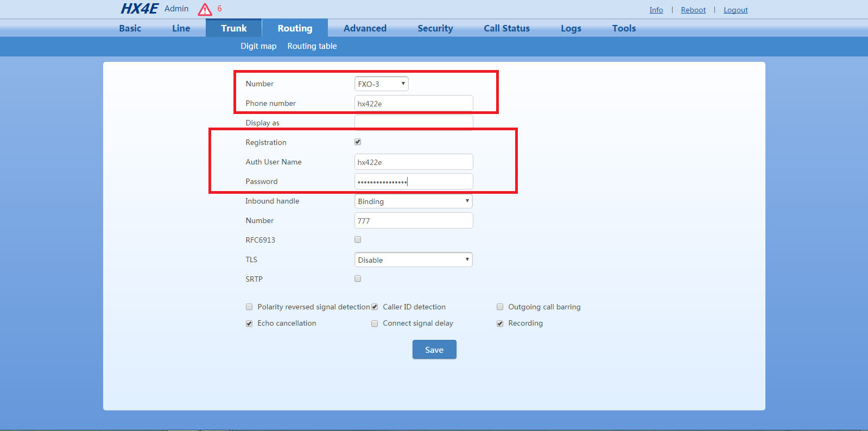Viewport: 868px width, 431px height.
Task: Enable the SRTP checkbox
Action: (358, 278)
